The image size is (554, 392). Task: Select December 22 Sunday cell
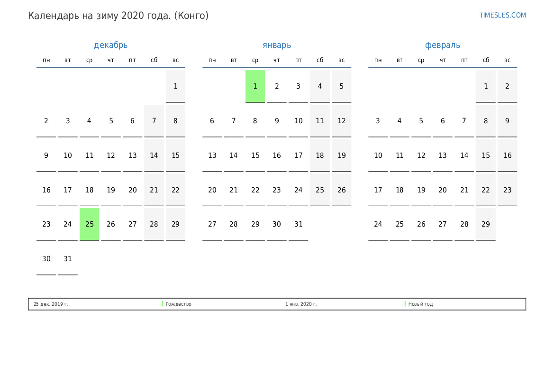(176, 190)
